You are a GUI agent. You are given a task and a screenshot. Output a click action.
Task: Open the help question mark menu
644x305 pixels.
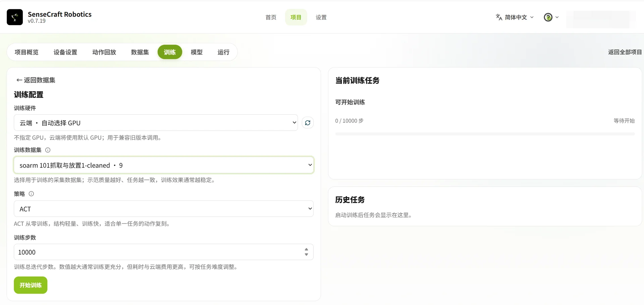tap(548, 17)
